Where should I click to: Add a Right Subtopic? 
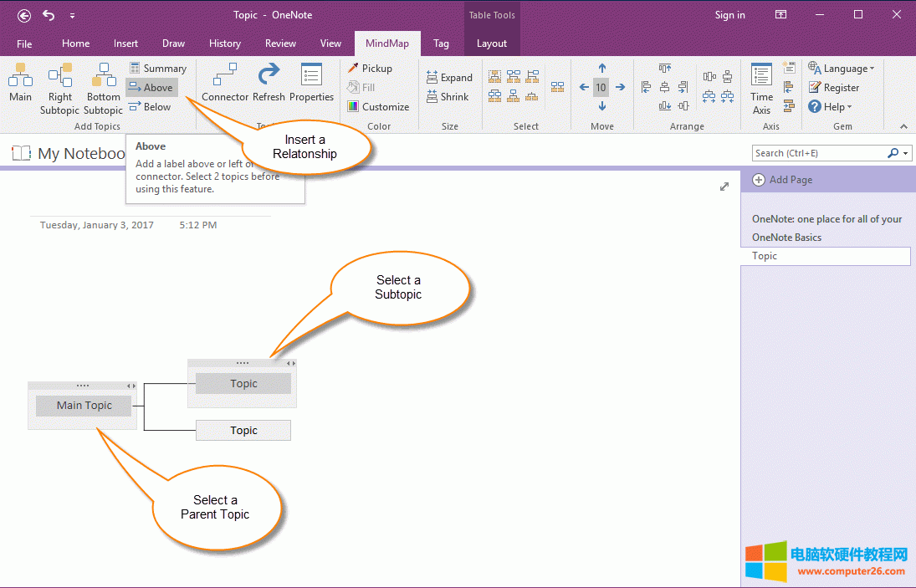[x=59, y=87]
